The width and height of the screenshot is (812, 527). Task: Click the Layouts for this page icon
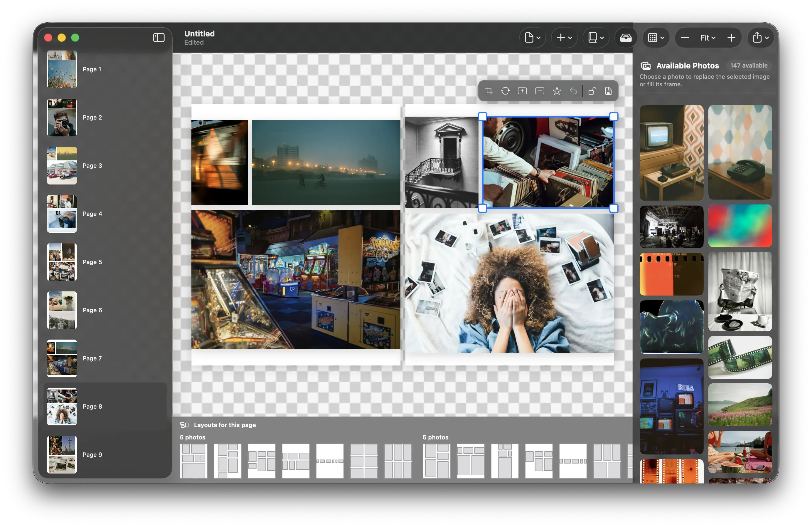184,424
